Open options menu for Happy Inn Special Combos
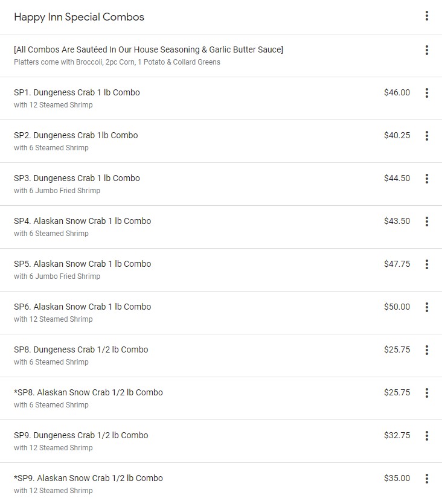The height and width of the screenshot is (504, 442). click(427, 16)
